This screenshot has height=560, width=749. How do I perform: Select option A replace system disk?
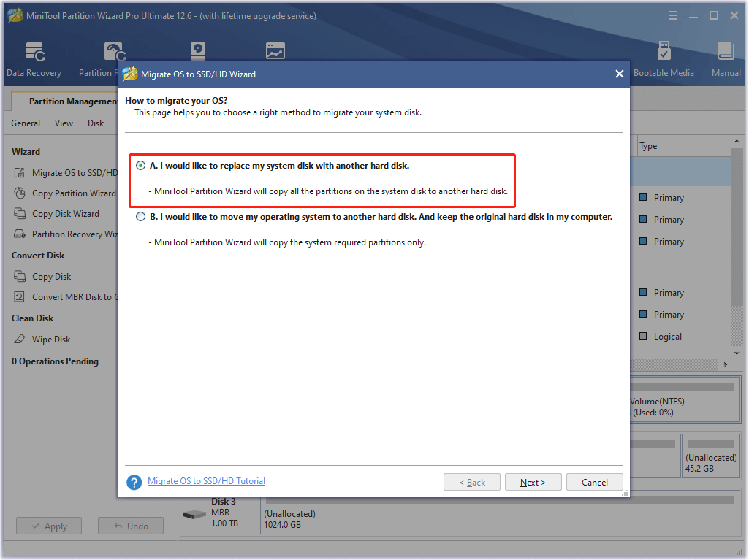[x=140, y=166]
